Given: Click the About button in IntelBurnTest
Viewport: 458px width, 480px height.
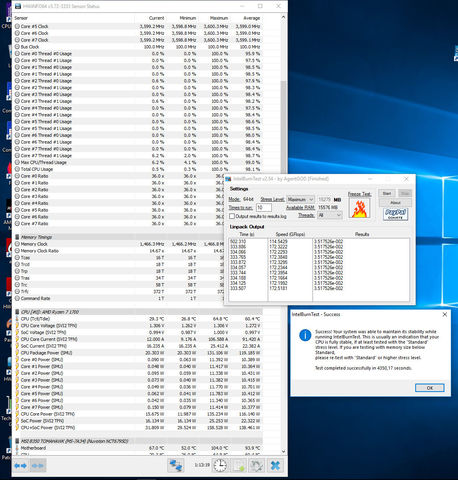Looking at the screenshot, I should [395, 202].
